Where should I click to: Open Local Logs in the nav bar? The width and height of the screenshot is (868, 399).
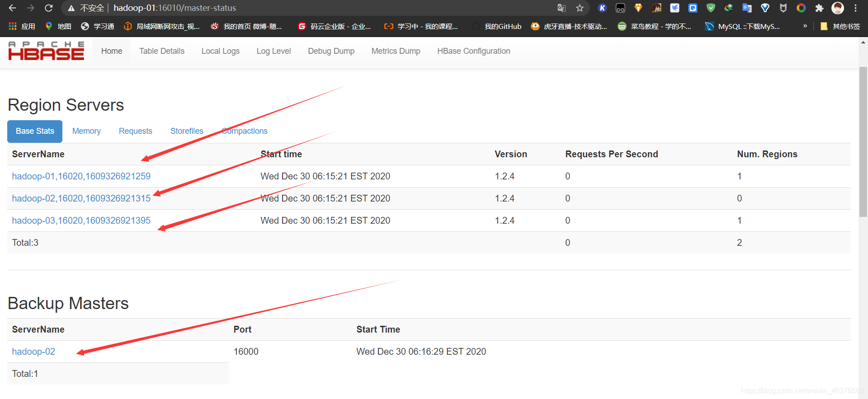point(221,51)
